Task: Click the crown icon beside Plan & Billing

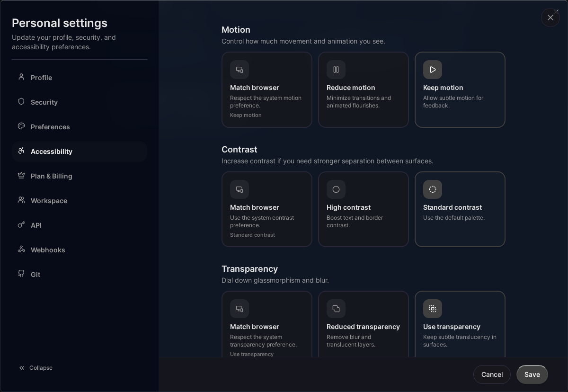Action: [x=21, y=176]
